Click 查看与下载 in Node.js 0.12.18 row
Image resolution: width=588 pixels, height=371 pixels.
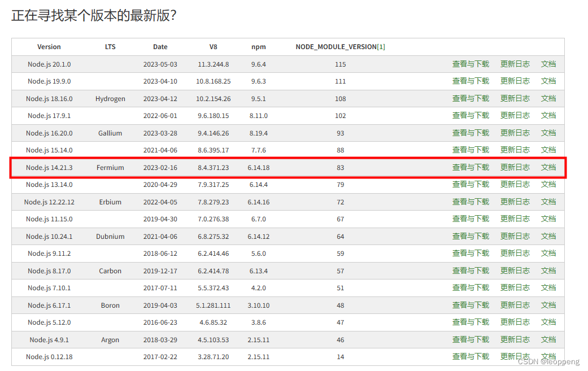pyautogui.click(x=471, y=357)
